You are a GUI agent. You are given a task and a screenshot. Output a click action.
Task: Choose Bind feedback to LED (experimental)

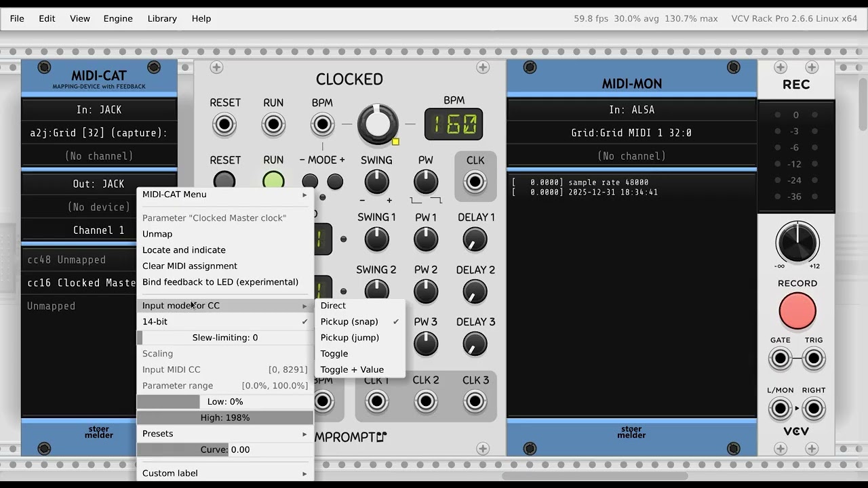tap(225, 282)
